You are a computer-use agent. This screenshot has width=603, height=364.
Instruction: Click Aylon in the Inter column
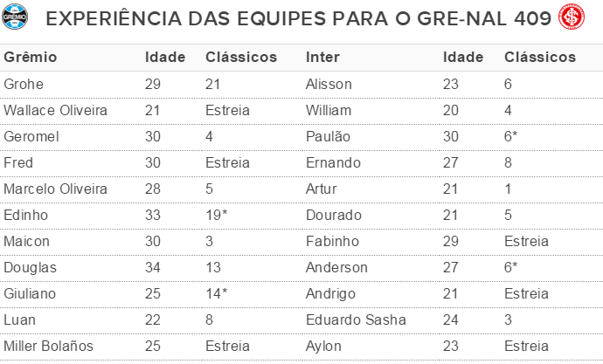[x=323, y=346]
